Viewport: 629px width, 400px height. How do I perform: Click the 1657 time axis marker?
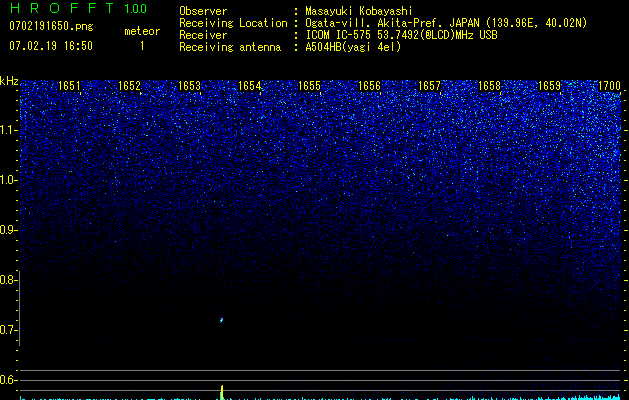pos(430,86)
